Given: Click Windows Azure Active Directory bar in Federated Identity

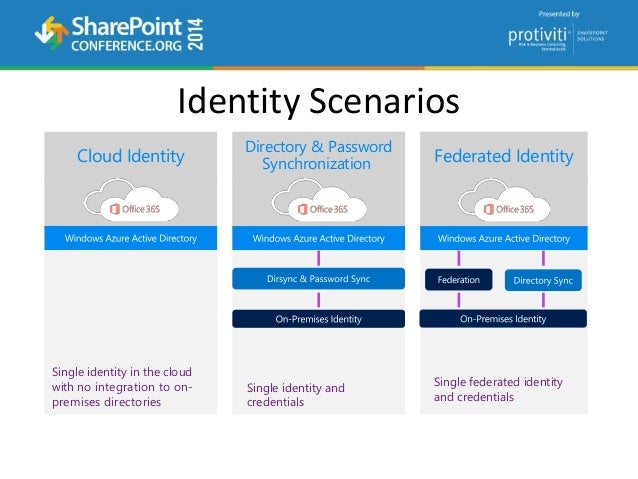Looking at the screenshot, I should [x=504, y=238].
